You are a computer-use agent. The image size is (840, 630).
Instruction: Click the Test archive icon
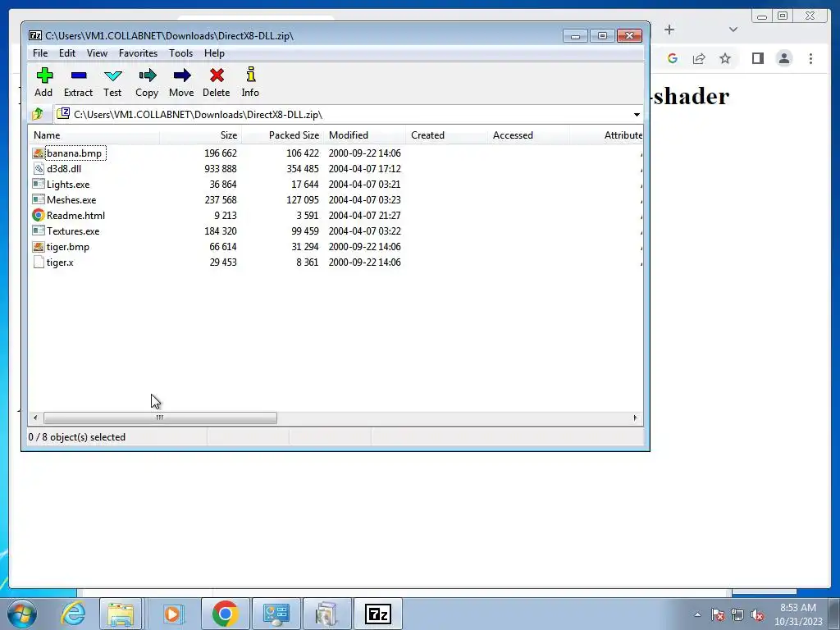pos(113,75)
